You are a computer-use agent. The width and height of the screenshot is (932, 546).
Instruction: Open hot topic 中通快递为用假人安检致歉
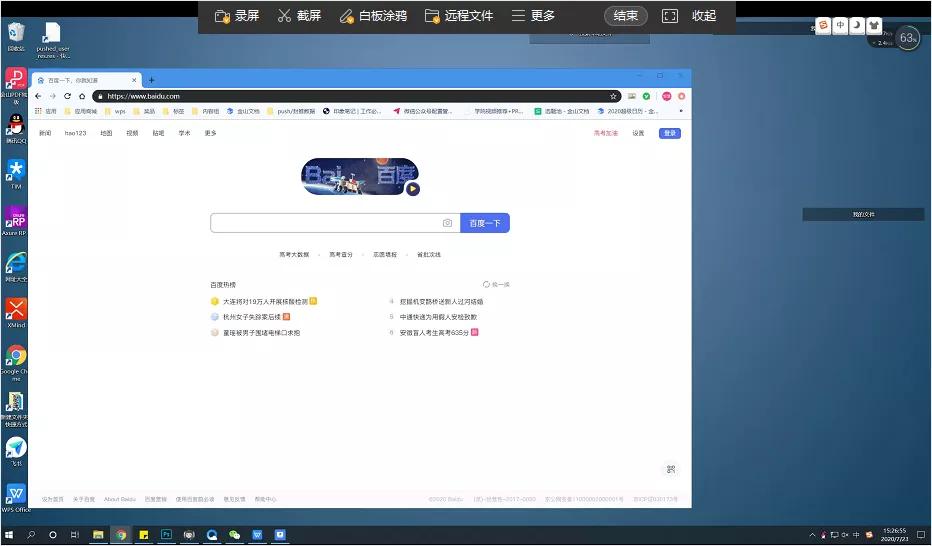pyautogui.click(x=438, y=317)
